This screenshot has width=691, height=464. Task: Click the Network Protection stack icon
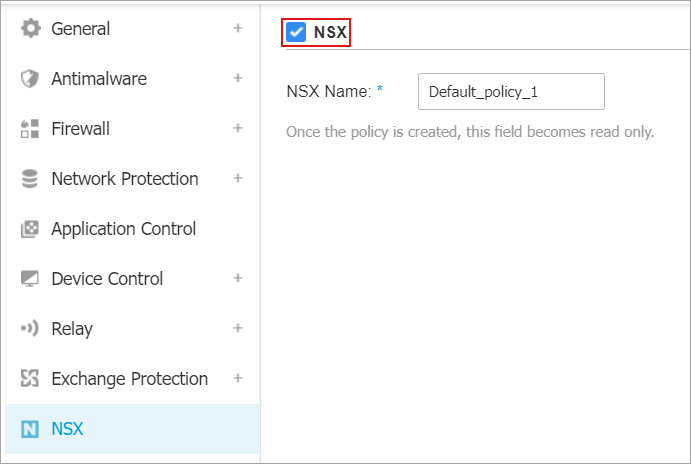(30, 179)
